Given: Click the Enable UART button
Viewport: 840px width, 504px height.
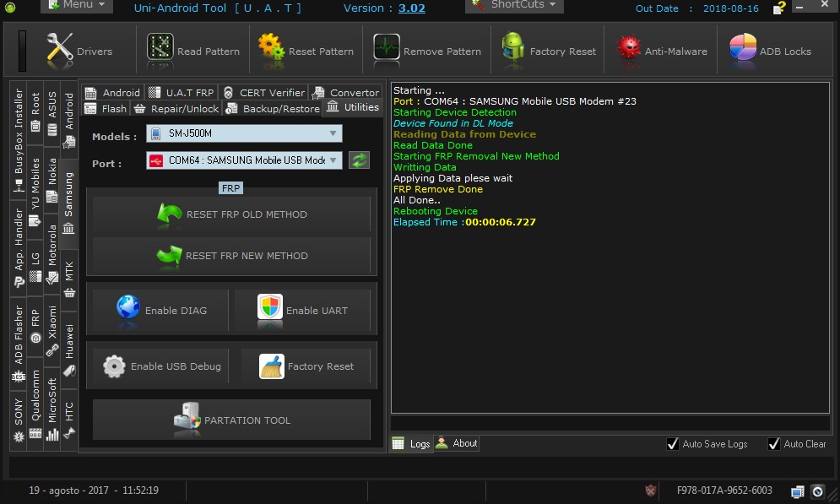Looking at the screenshot, I should [302, 310].
